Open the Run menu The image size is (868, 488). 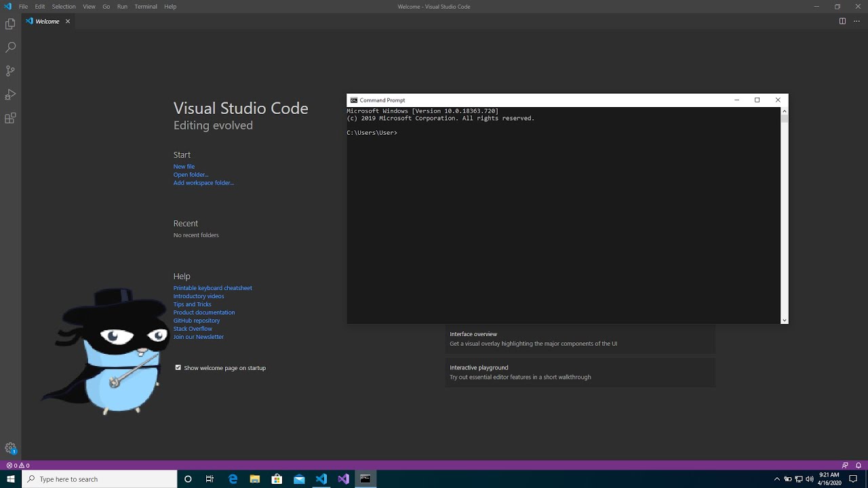[122, 6]
